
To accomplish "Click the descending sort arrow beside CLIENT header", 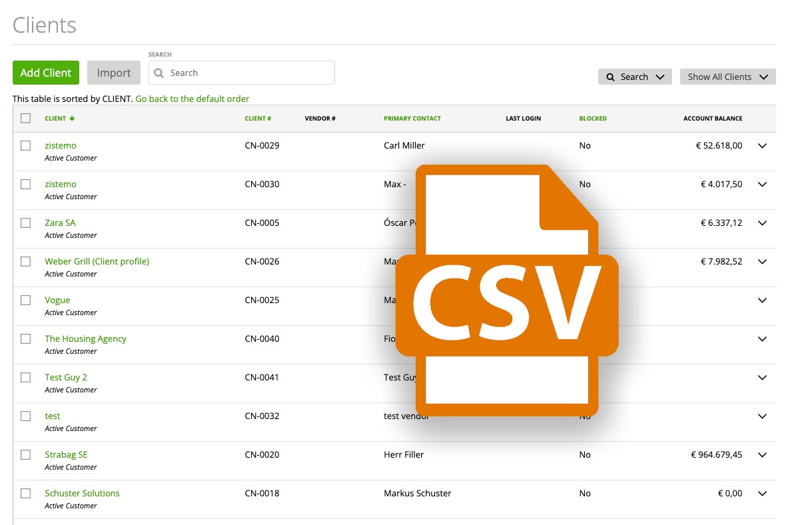I will tap(71, 118).
